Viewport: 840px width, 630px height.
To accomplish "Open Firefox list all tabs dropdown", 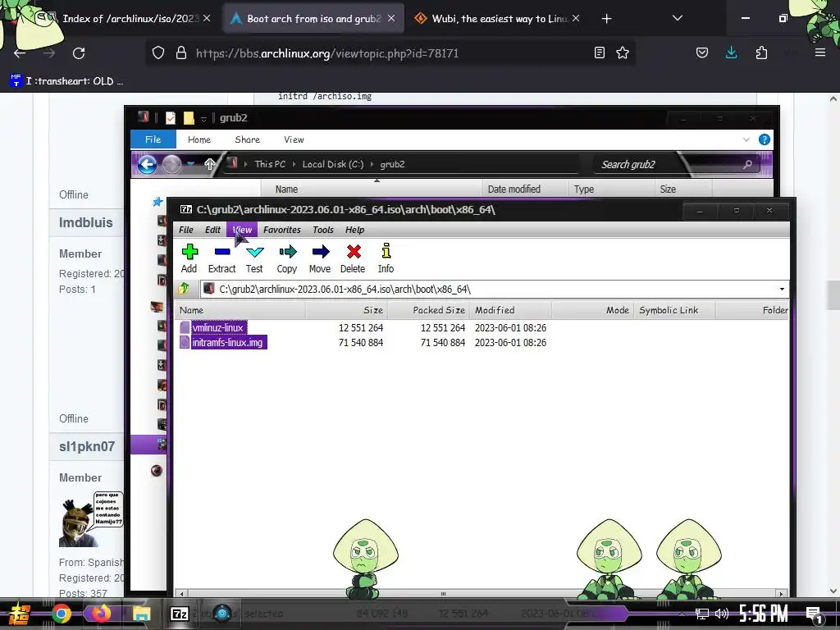I will pos(677,19).
